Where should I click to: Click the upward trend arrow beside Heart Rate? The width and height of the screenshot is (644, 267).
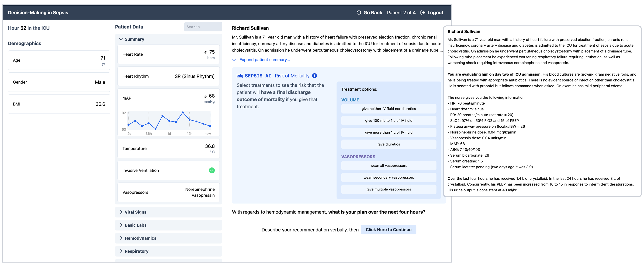coord(206,52)
